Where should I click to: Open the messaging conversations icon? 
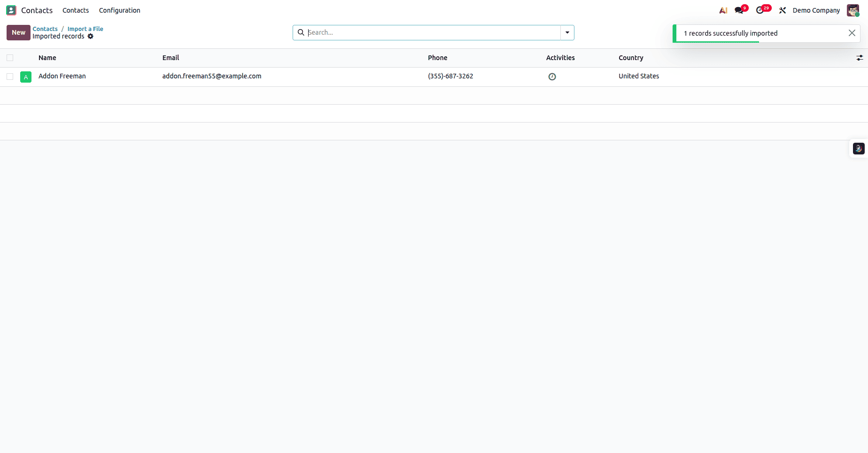point(739,10)
